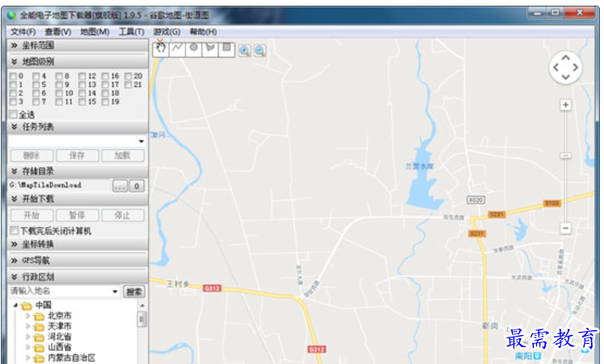
Task: Open the 游戏(G) menu
Action: click(167, 31)
